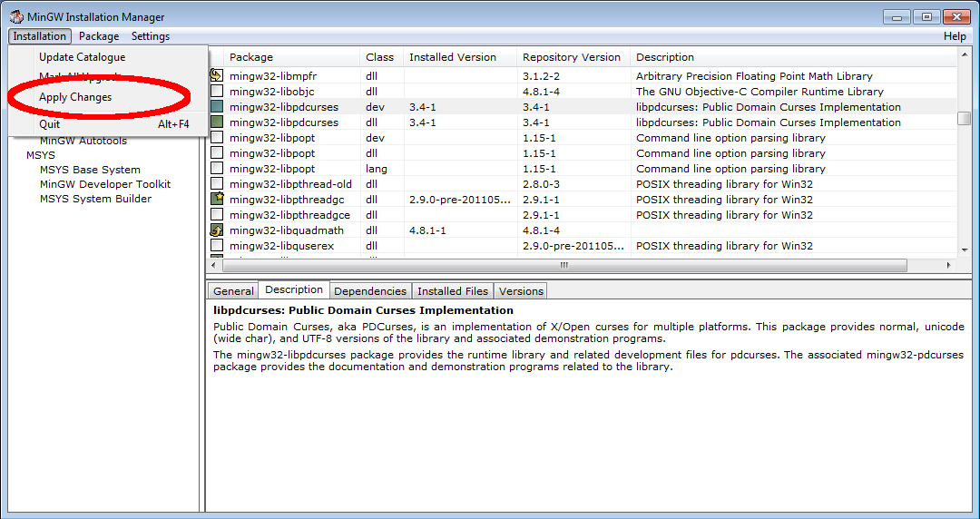
Task: Click the mingw32-libmpfr install-marked status icon
Action: tap(217, 76)
